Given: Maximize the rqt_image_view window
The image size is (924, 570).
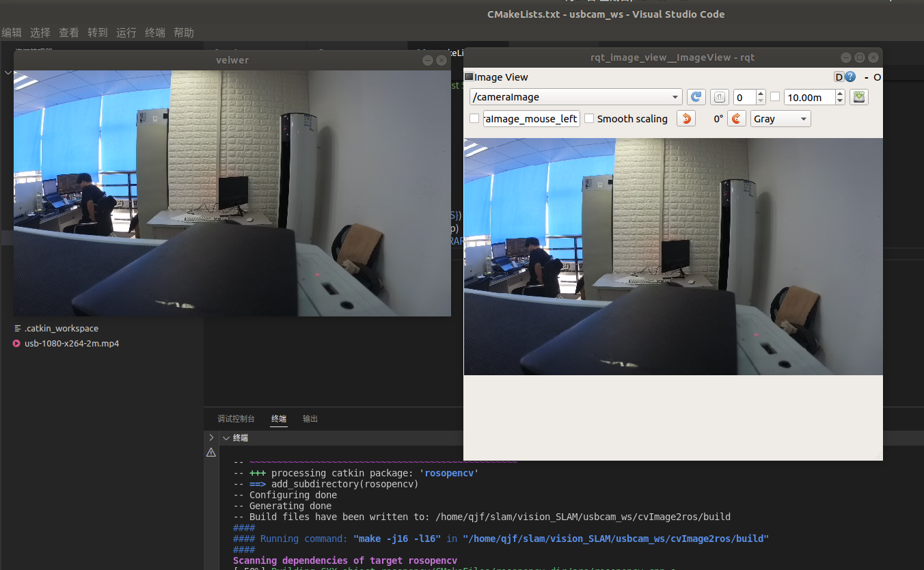Looking at the screenshot, I should 860,58.
